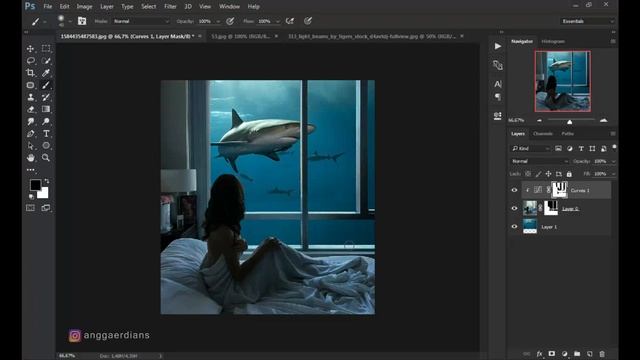The width and height of the screenshot is (640, 360).
Task: Select the Quick Selection tool
Action: (x=46, y=61)
